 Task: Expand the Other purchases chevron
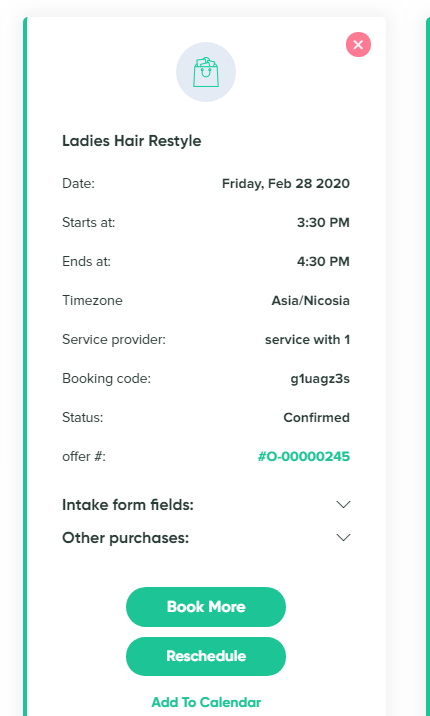pos(343,537)
